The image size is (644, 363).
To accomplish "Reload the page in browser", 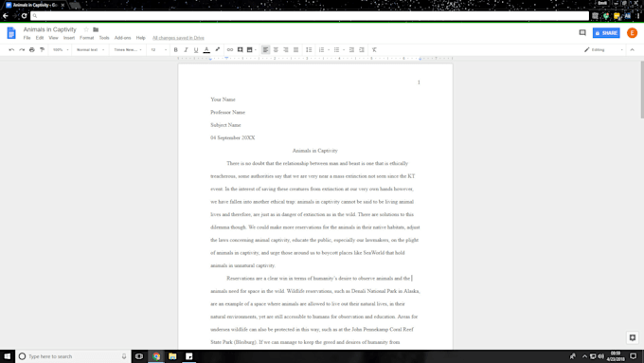I will coord(25,15).
